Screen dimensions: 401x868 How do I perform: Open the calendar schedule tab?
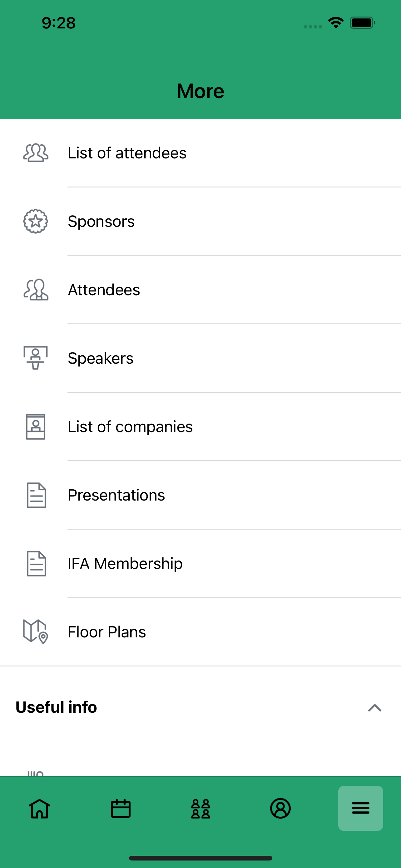121,808
